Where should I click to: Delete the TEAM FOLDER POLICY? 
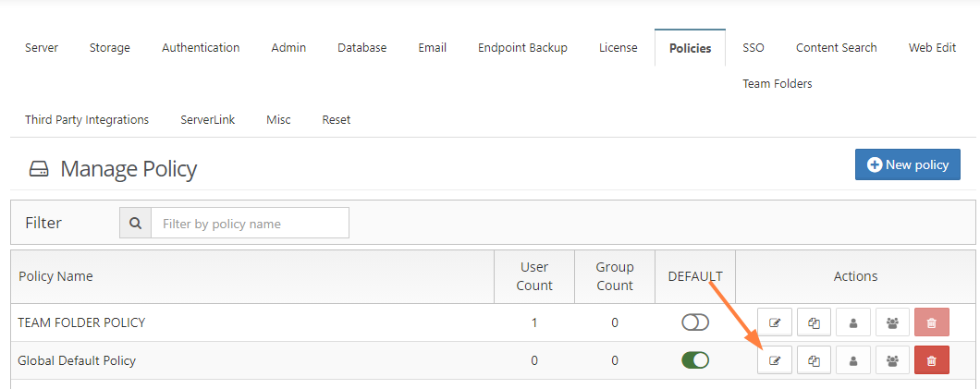[931, 322]
